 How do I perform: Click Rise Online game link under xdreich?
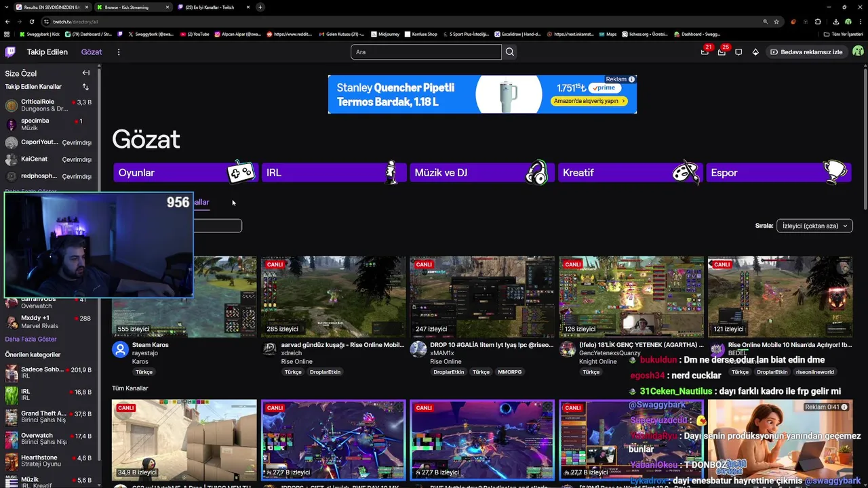pyautogui.click(x=296, y=362)
